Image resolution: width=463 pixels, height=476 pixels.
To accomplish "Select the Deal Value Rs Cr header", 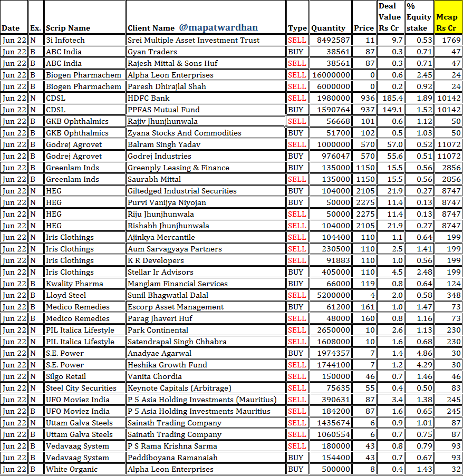I will point(390,17).
